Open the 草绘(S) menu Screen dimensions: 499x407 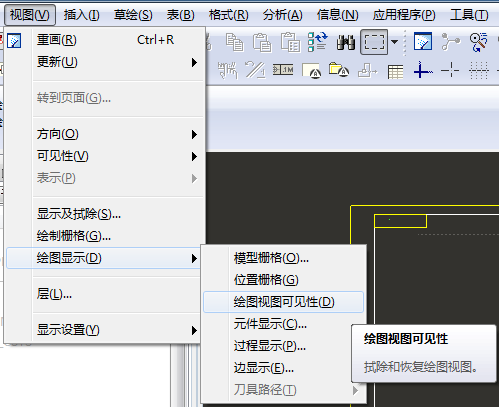133,15
